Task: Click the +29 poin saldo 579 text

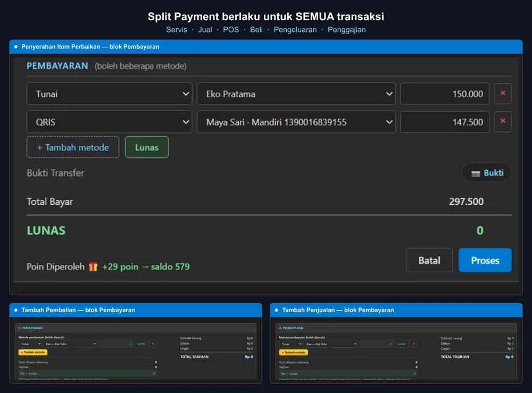Action: (x=146, y=267)
